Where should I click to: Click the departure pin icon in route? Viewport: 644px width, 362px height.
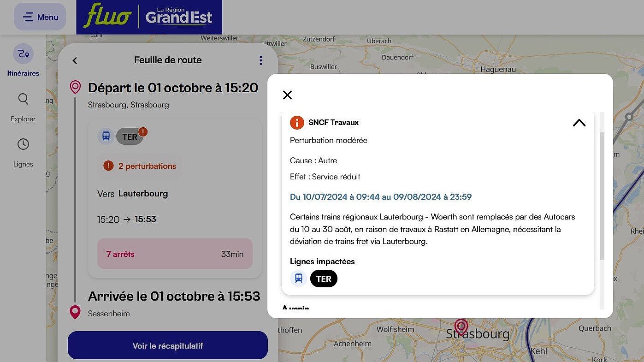coord(75,87)
